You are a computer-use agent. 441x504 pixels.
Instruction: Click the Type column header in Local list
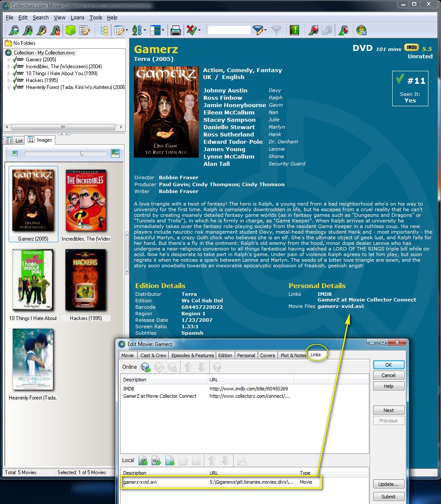point(305,473)
